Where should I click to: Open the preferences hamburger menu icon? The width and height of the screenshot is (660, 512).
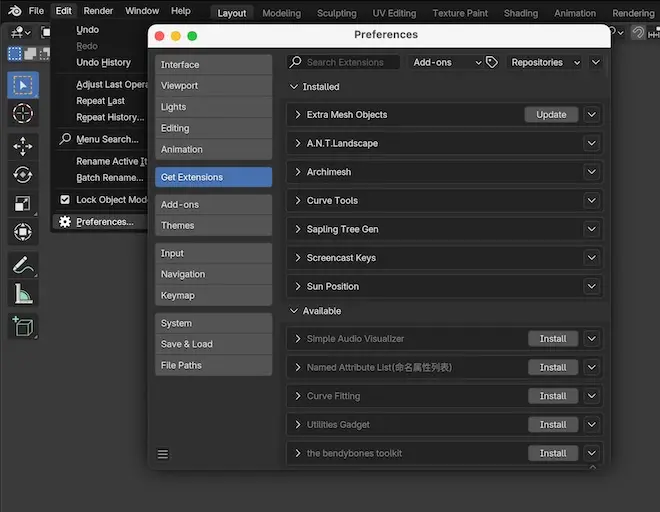tap(163, 454)
